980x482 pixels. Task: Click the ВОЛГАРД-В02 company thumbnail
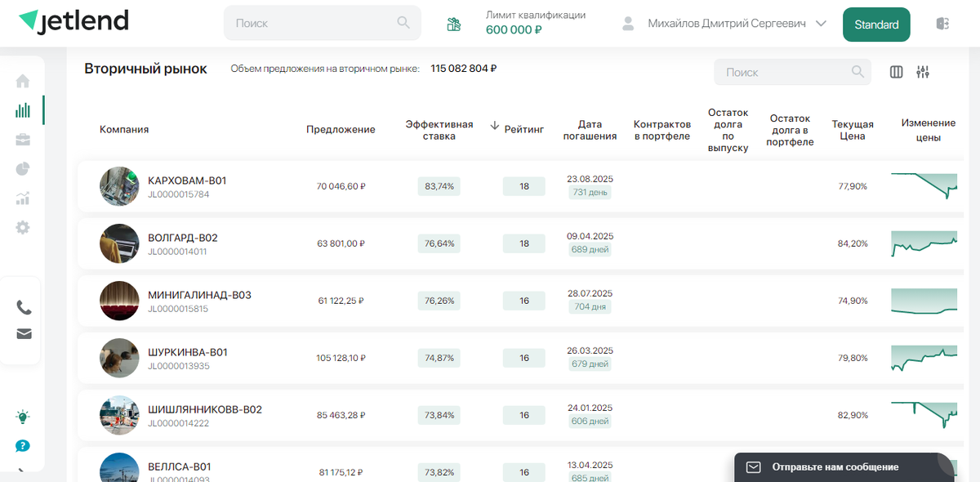pyautogui.click(x=119, y=243)
